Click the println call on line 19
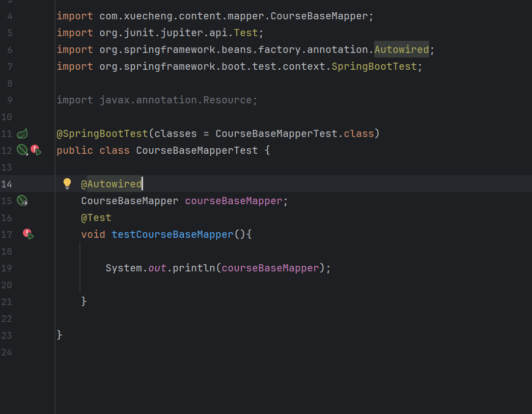This screenshot has height=414, width=532. [194, 268]
